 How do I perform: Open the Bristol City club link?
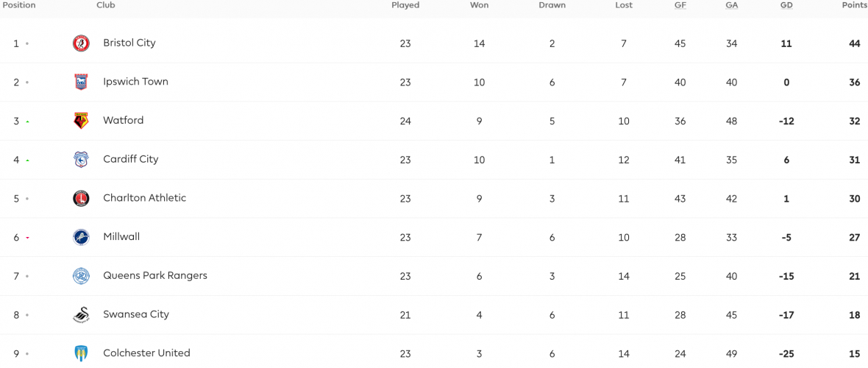pyautogui.click(x=129, y=43)
